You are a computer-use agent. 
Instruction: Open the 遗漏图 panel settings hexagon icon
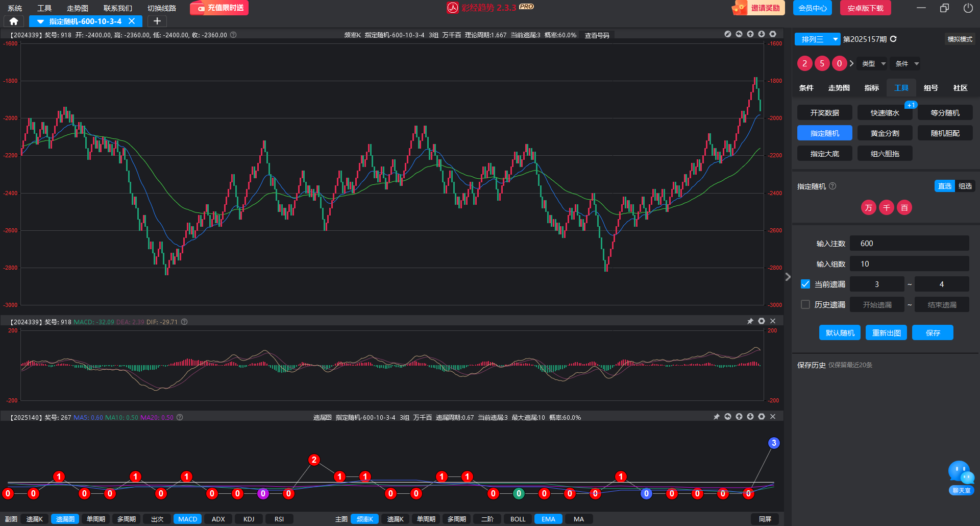[762, 417]
